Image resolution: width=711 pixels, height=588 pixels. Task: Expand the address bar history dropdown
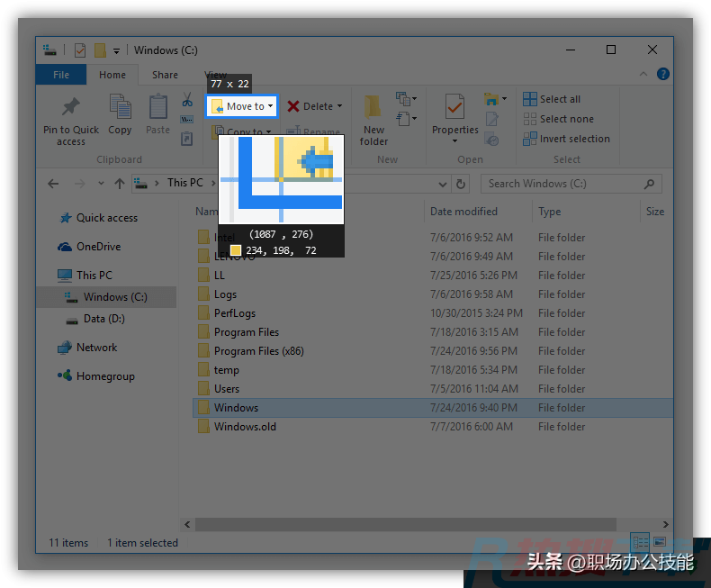coord(443,185)
